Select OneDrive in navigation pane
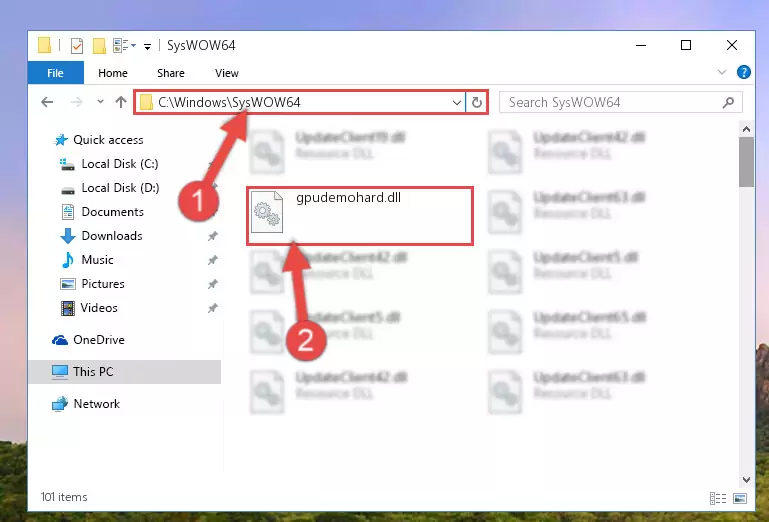Image resolution: width=769 pixels, height=522 pixels. [x=99, y=340]
